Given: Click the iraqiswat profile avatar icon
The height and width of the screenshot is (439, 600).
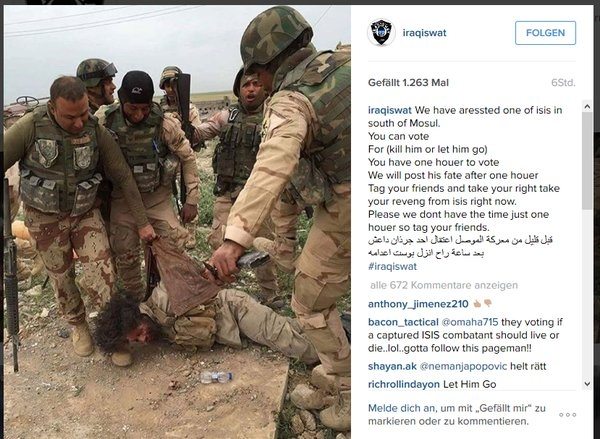Looking at the screenshot, I should (381, 33).
